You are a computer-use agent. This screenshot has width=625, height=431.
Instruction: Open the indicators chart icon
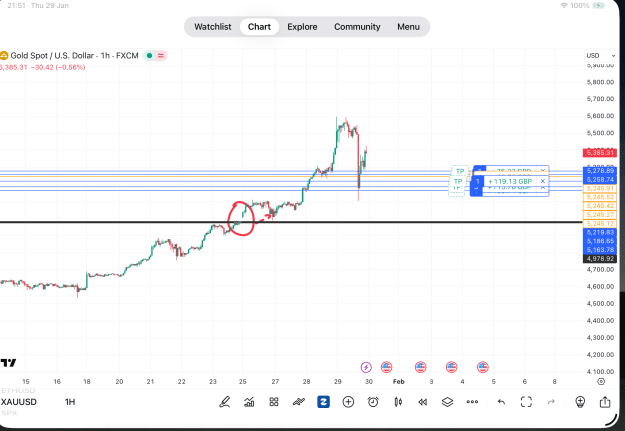pos(249,402)
